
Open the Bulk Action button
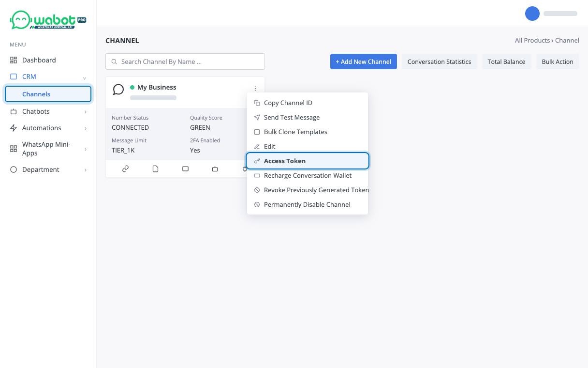(558, 61)
